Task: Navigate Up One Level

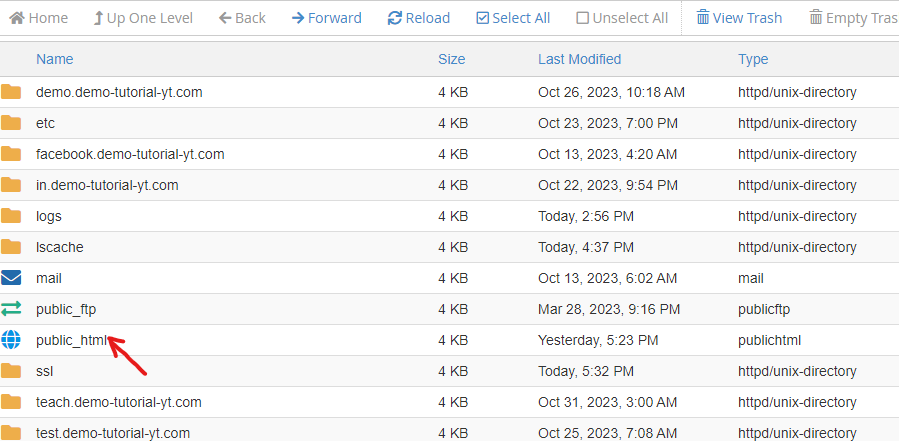Action: (x=143, y=18)
